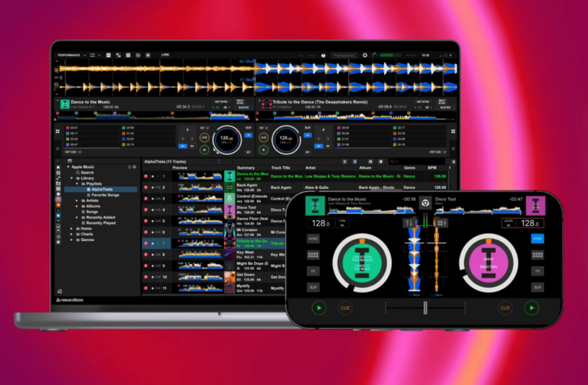The width and height of the screenshot is (588, 385).
Task: Toggle blue SYNC on phone right deck
Action: (x=537, y=238)
